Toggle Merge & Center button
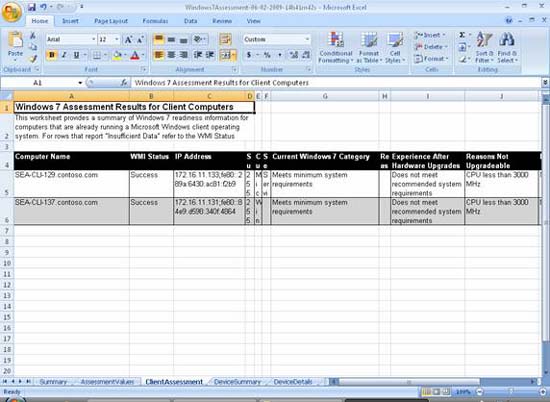This screenshot has width=550, height=402. (x=225, y=55)
